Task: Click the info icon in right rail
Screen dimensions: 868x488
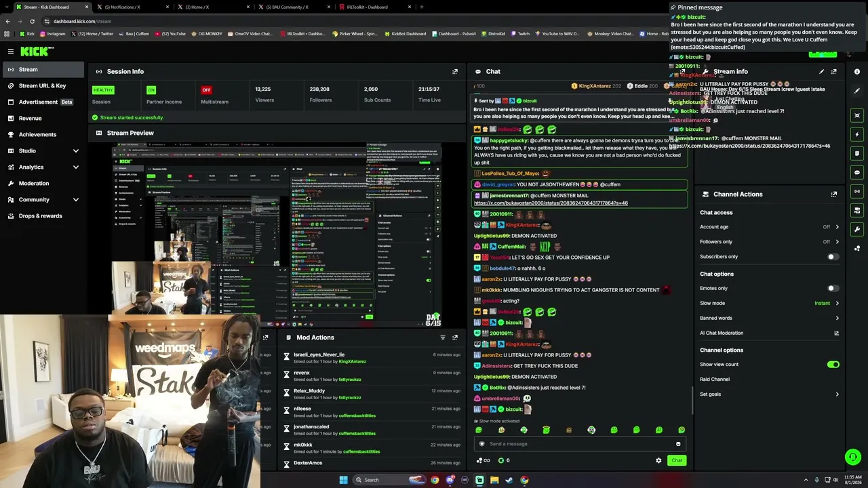Action: tap(857, 71)
